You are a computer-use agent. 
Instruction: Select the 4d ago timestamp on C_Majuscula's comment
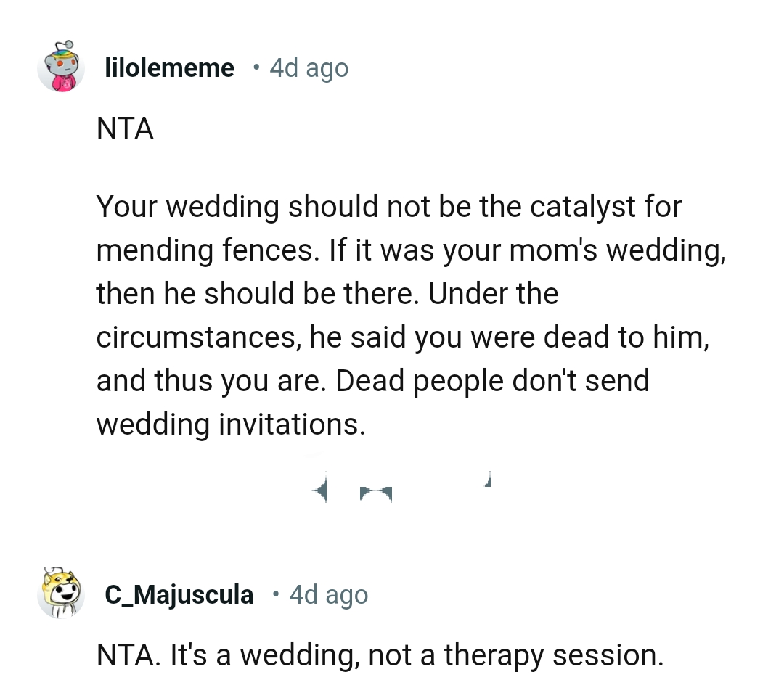[328, 594]
